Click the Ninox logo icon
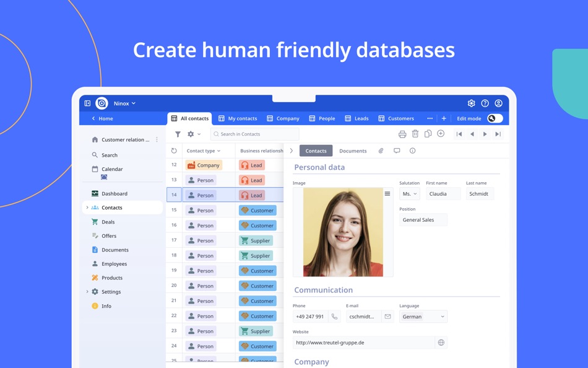This screenshot has height=368, width=588. (102, 103)
